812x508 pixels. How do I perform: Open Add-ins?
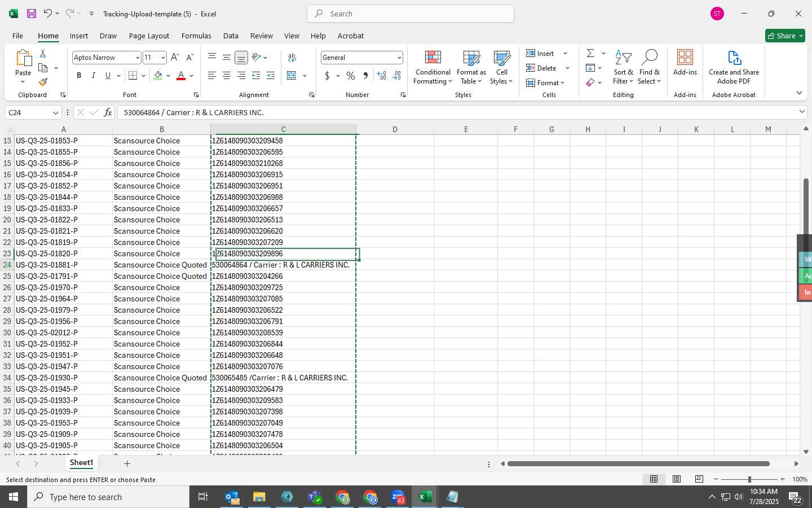[685, 63]
